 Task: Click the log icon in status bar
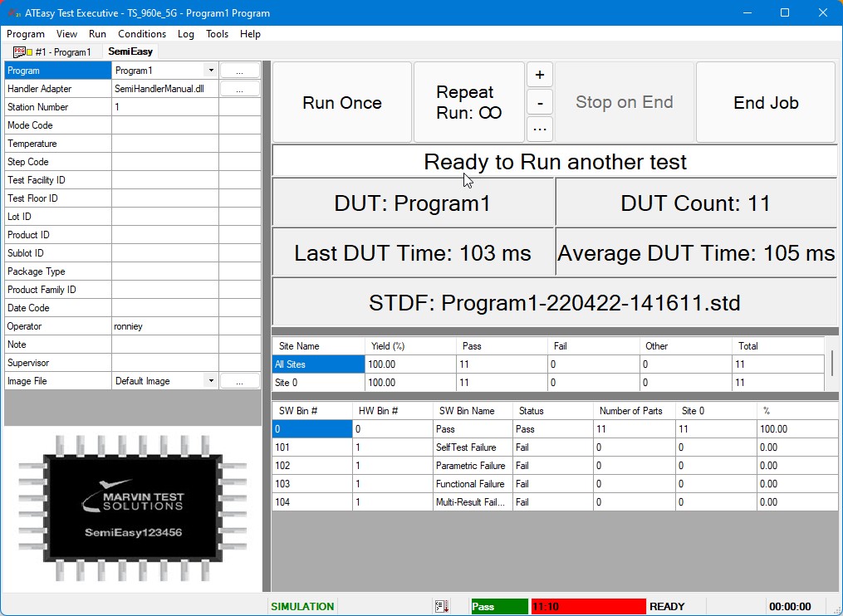pos(442,606)
